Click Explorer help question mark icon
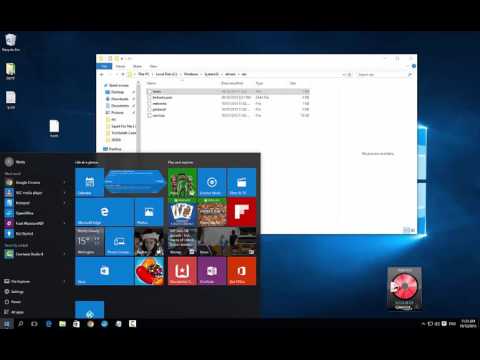 414,66
